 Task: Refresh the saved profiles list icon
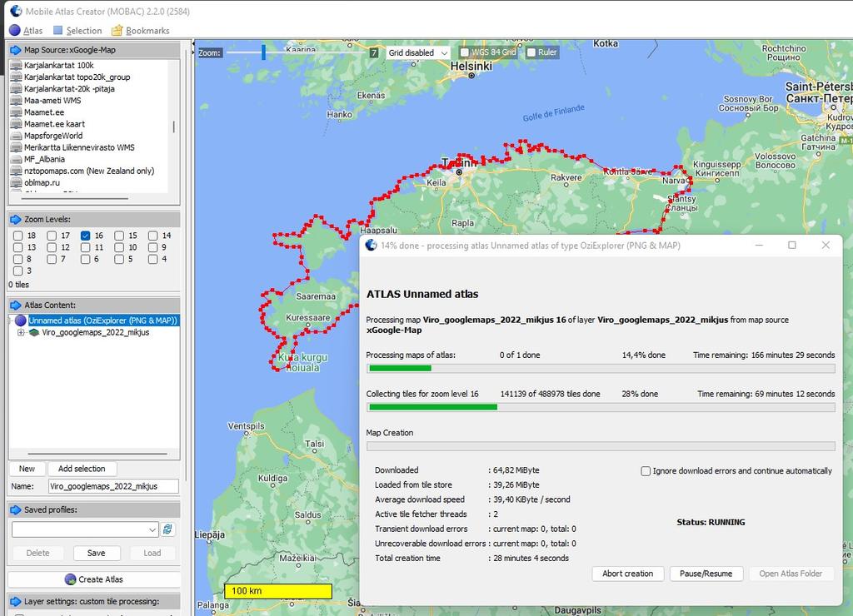(168, 529)
